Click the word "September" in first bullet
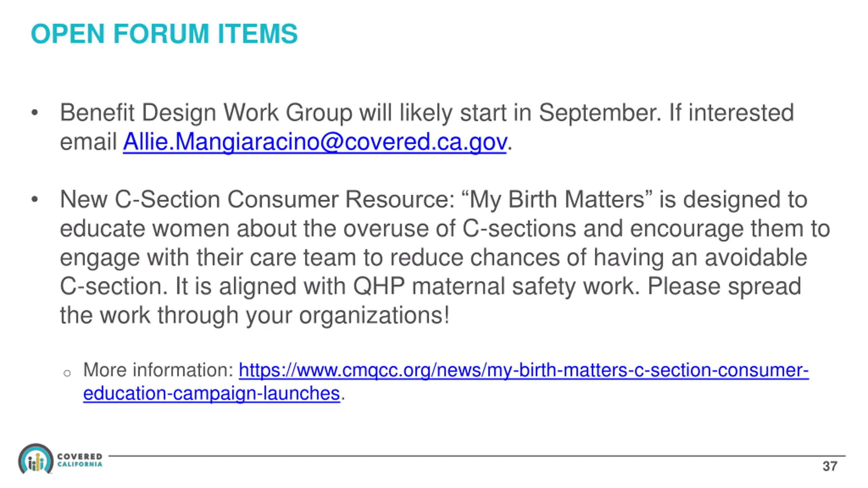Screen dimensions: 868x488 [600, 113]
